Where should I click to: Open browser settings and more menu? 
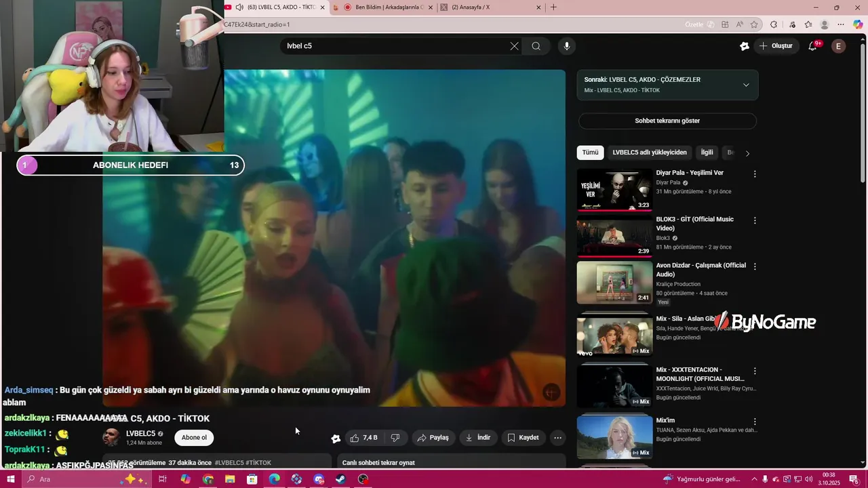[841, 24]
